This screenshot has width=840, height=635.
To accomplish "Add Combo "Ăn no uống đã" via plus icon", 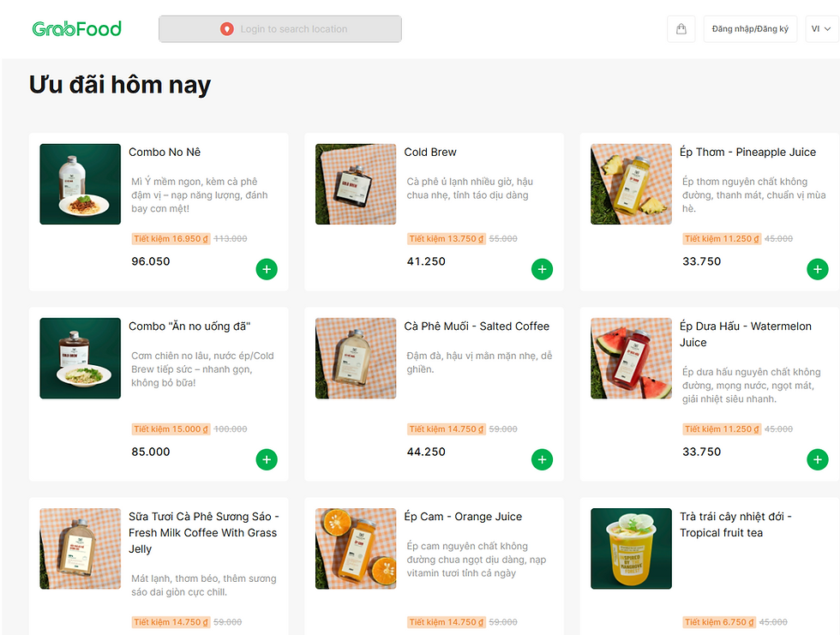I will pos(267,459).
